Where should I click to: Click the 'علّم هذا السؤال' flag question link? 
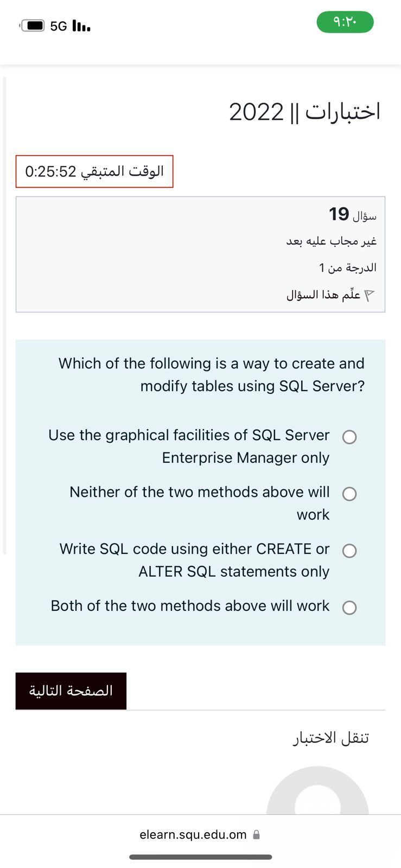323,295
